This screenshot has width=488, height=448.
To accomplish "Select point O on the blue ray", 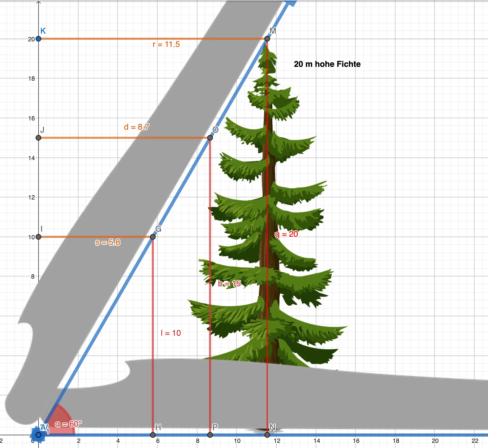I will (x=210, y=138).
